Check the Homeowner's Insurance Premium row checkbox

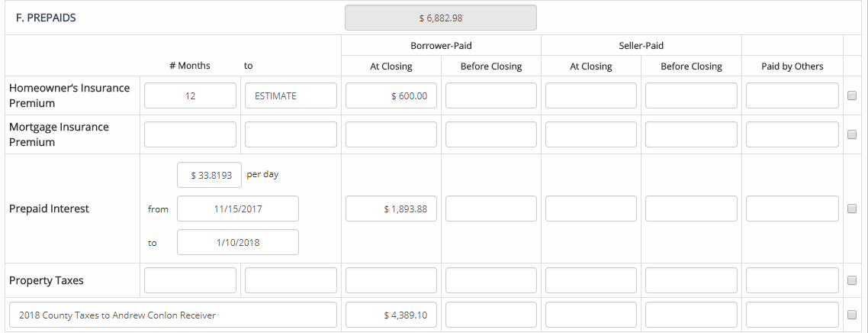click(x=852, y=95)
